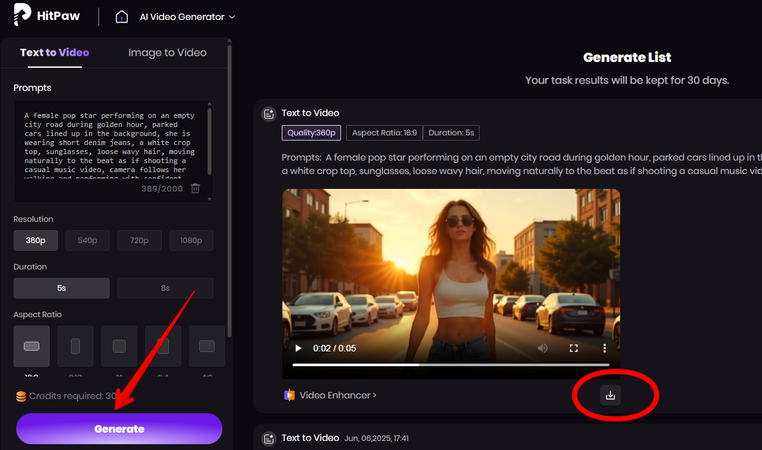Play the generated video
This screenshot has width=762, height=450.
click(x=298, y=348)
